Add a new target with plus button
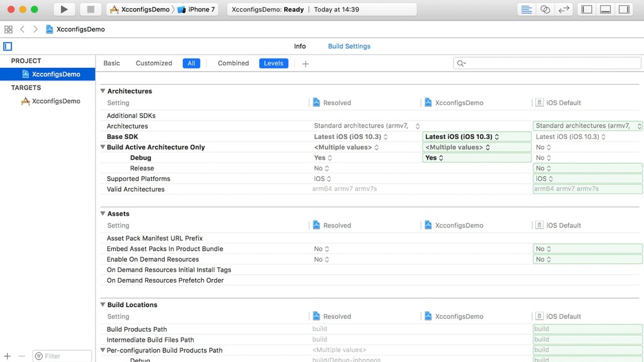644x362 pixels. 8,356
